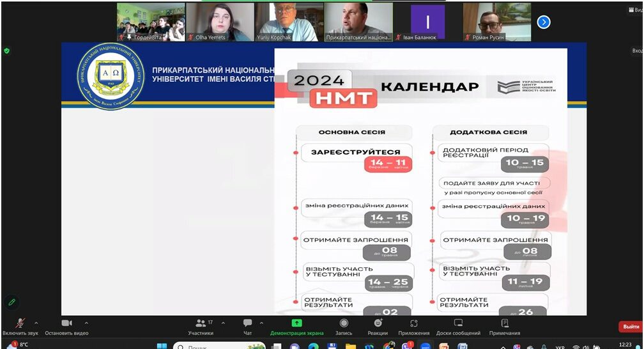The image size is (644, 349).
Task: Expand the chat options arrow
Action: click(x=262, y=323)
